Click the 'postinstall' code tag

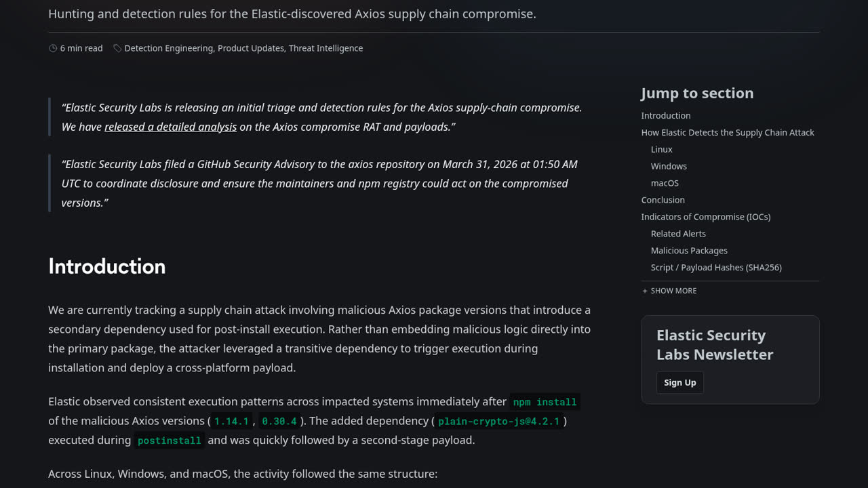170,441
